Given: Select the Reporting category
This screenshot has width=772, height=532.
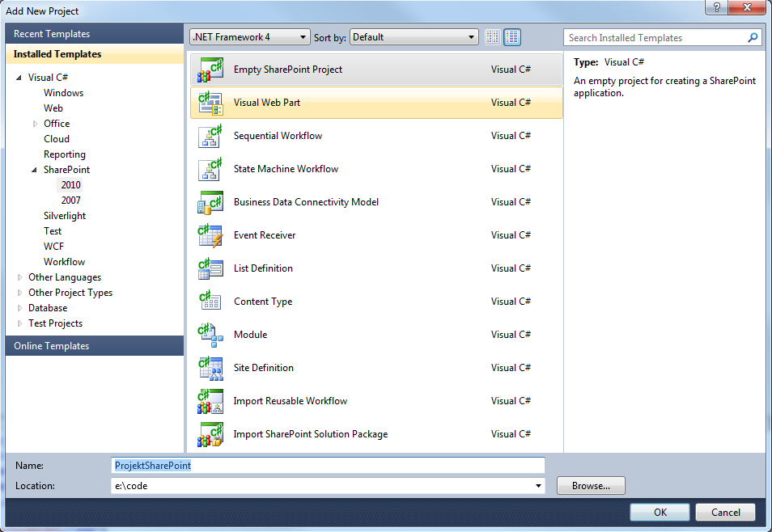Looking at the screenshot, I should [65, 154].
